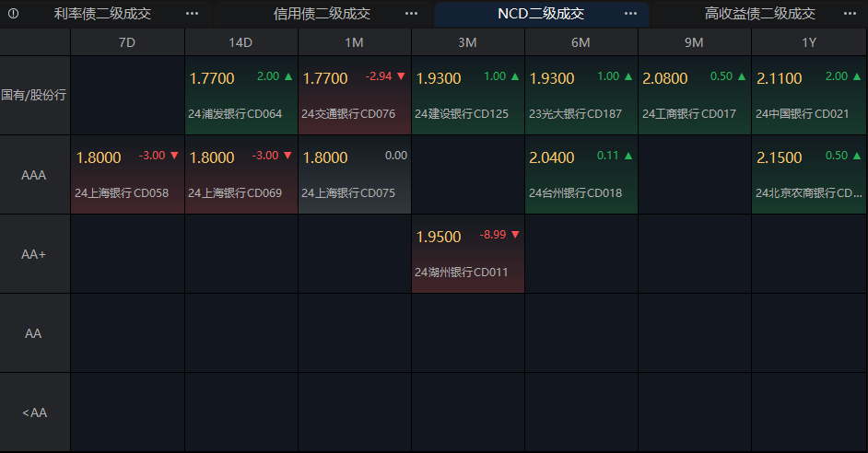Select the <AA row label
Screen dimensions: 868x453
(x=34, y=412)
